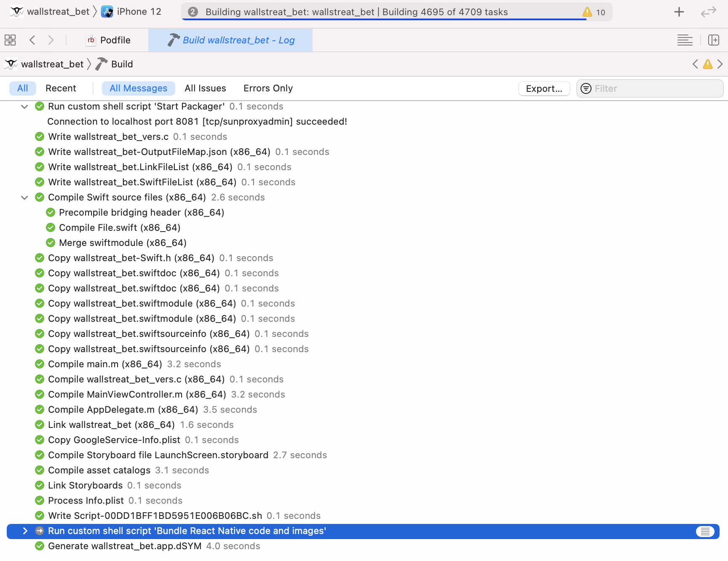This screenshot has width=728, height=561.
Task: Enable the All Issues filter
Action: coord(205,88)
